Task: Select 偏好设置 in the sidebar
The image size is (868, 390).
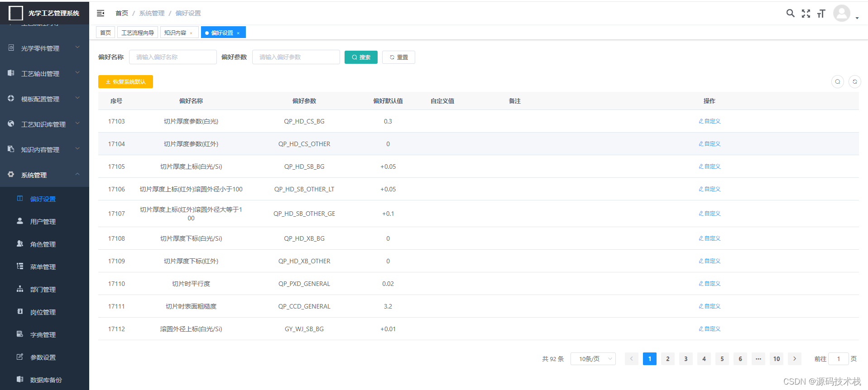Action: 44,199
